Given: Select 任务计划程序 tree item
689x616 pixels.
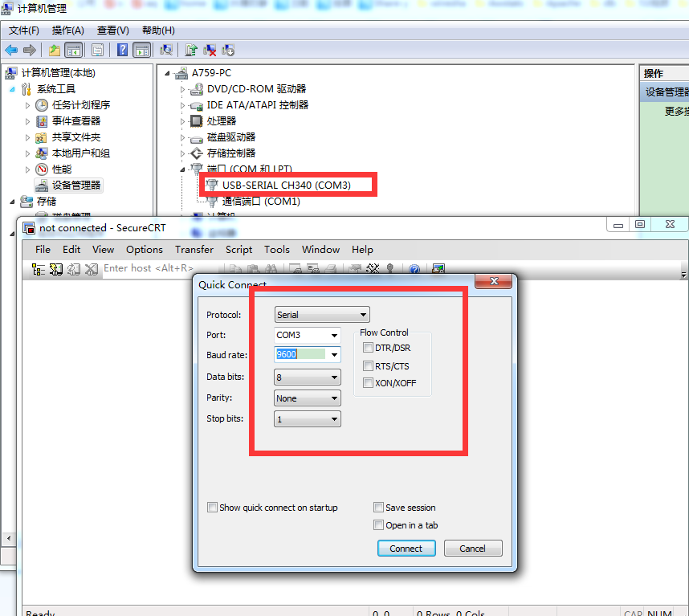Looking at the screenshot, I should tap(81, 105).
